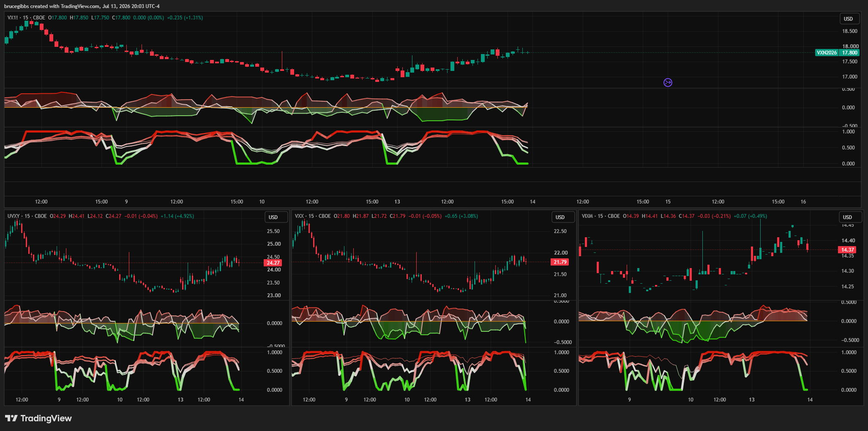Screen dimensions: 868x431
Task: Click the high value H17.850 in the VX1! legend
Action: [79, 18]
